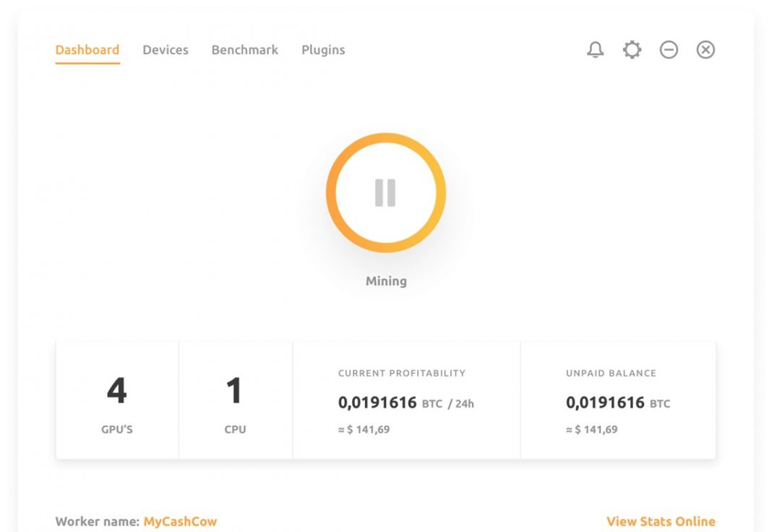
Task: Select the CPU count card
Action: point(236,398)
